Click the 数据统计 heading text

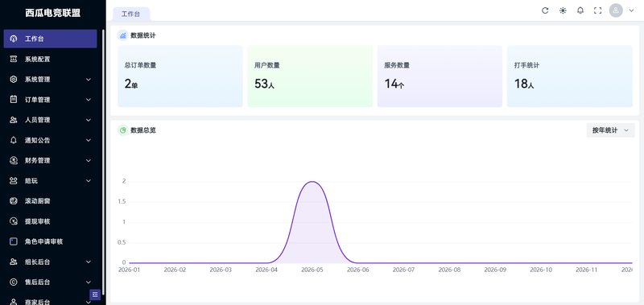pos(143,35)
